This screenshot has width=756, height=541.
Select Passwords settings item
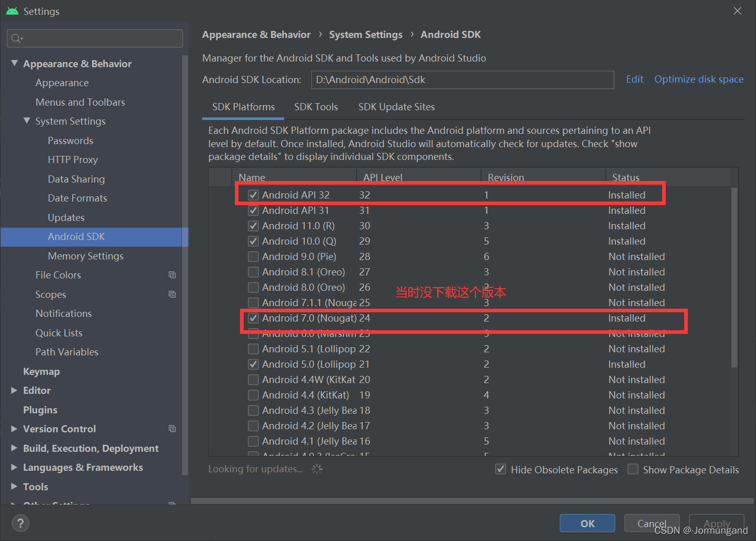[71, 141]
